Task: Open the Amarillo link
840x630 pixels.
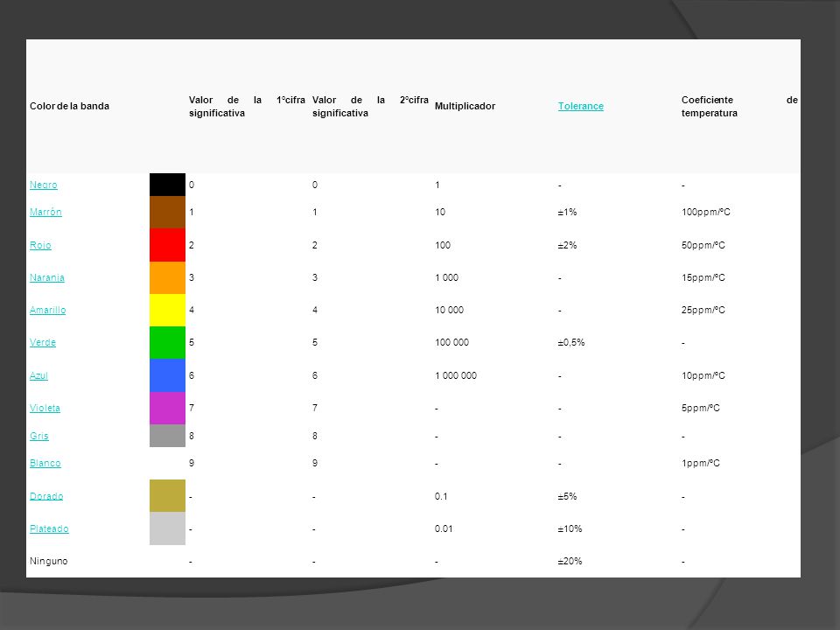Action: coord(47,310)
